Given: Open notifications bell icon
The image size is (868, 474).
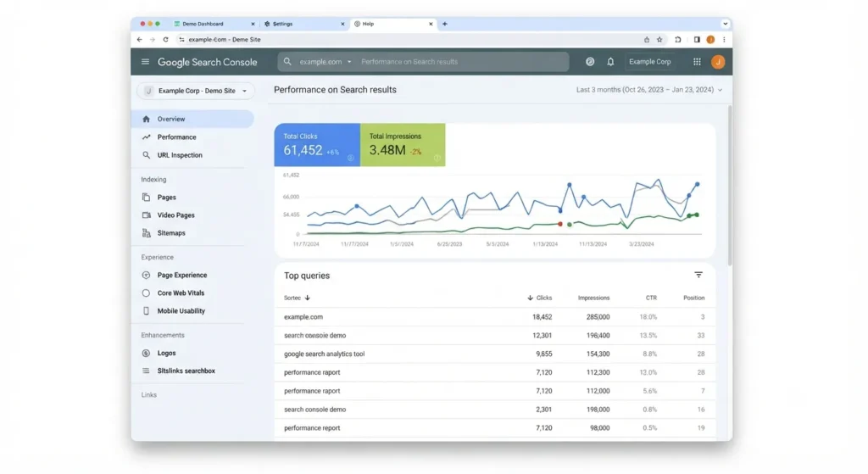Looking at the screenshot, I should point(610,62).
